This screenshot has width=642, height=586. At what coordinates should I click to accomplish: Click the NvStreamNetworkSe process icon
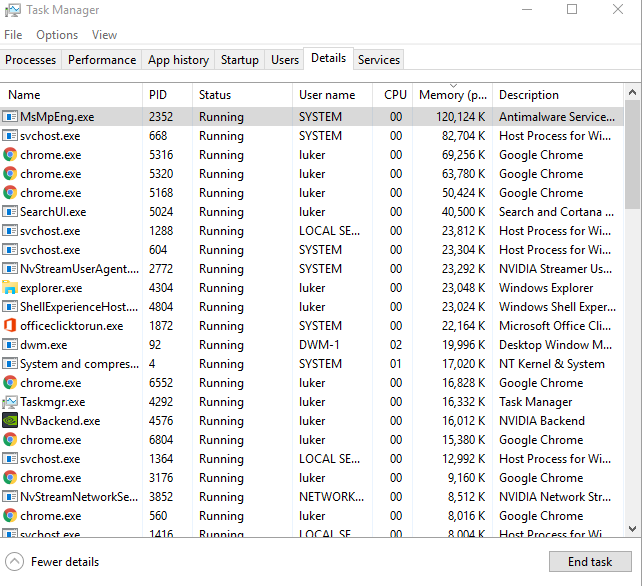[x=10, y=496]
